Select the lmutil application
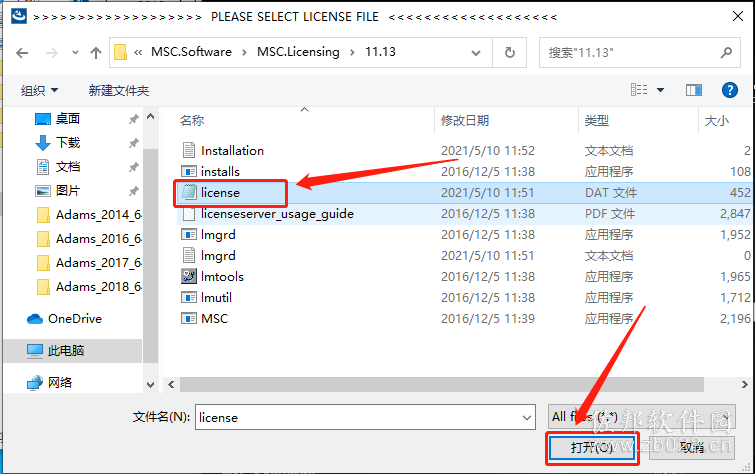 pos(216,298)
